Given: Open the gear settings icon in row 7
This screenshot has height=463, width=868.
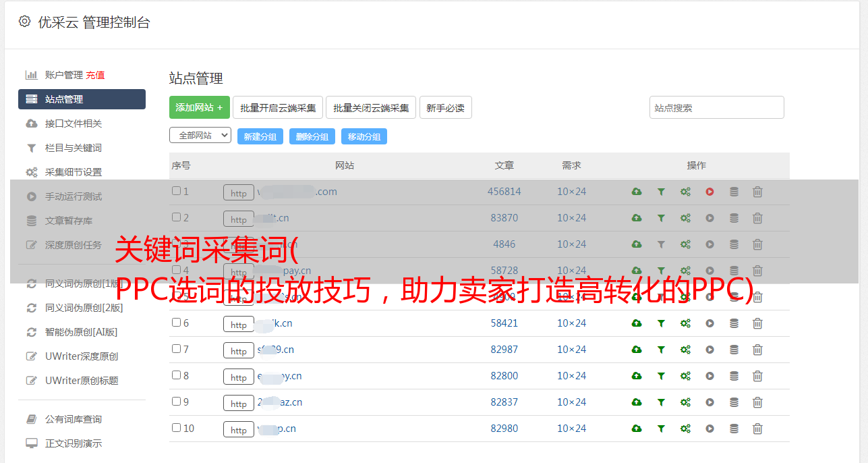Looking at the screenshot, I should 685,350.
